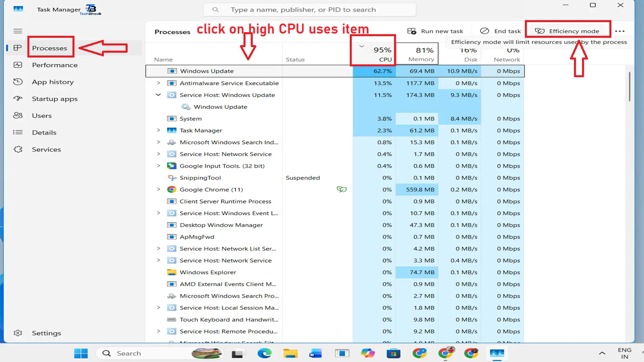Viewport: 644px width, 362px height.
Task: Open the App history tab
Action: pos(53,82)
